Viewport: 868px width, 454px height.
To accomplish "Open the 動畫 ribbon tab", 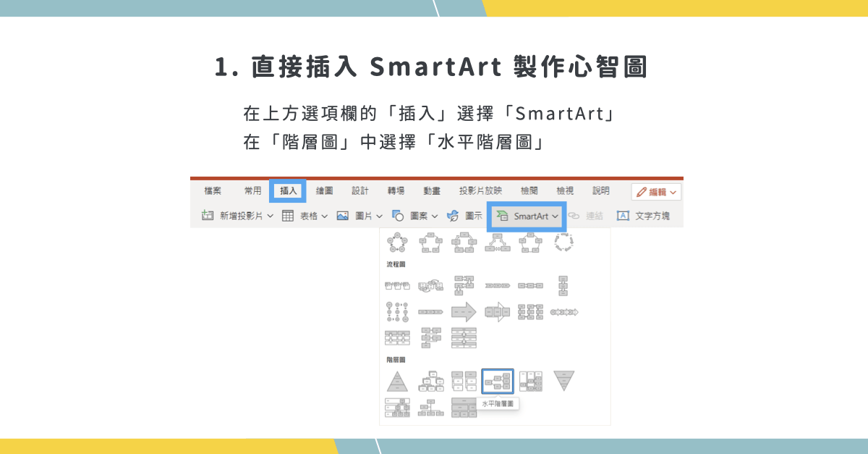I will coord(432,191).
